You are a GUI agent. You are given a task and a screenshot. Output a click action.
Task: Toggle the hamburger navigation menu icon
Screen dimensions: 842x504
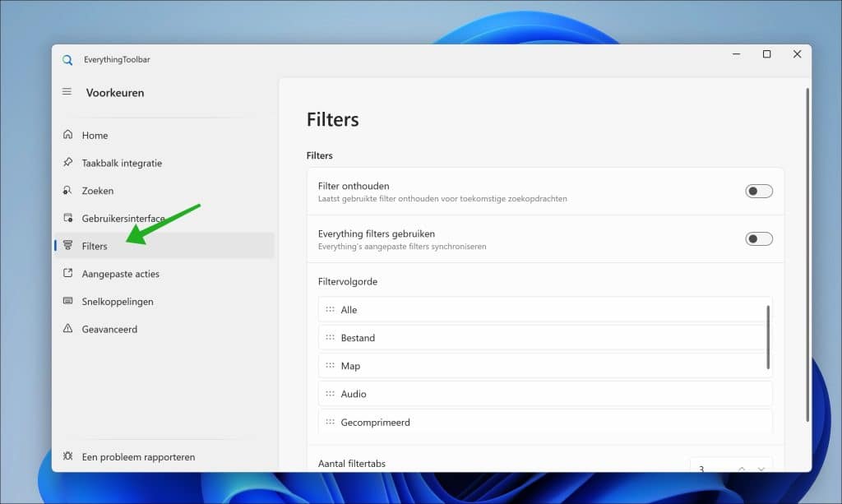pos(67,92)
